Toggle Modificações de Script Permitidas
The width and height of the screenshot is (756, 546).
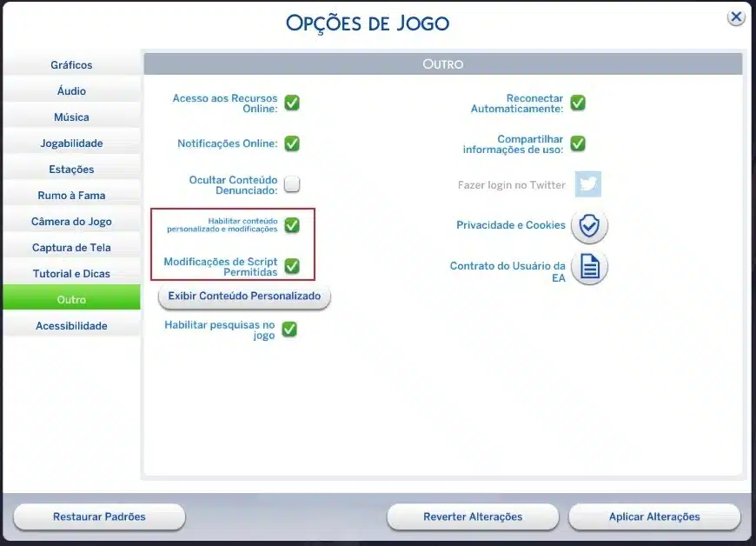pos(291,265)
